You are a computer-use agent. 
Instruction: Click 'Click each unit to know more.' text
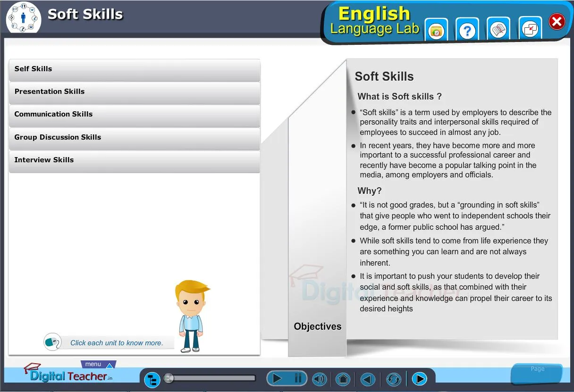tap(117, 343)
